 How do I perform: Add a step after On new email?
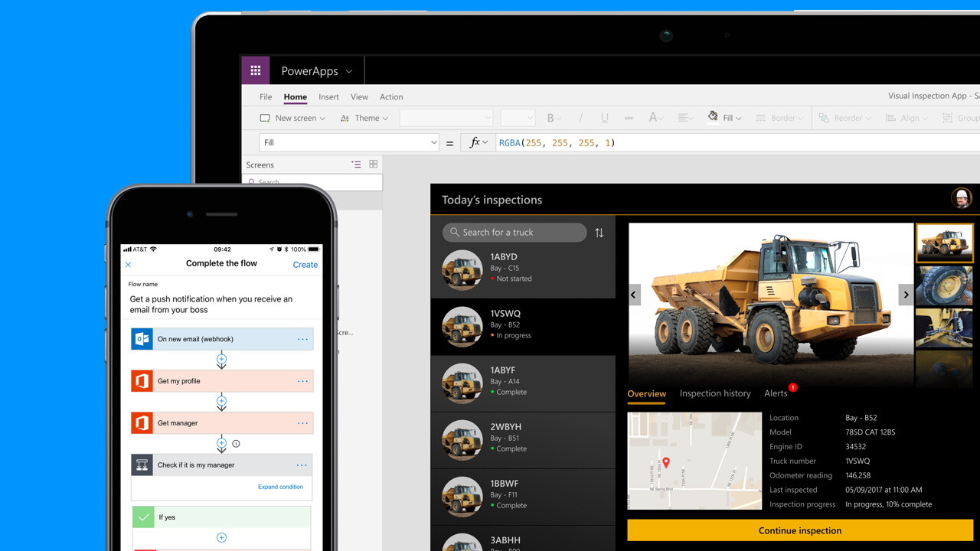pos(221,359)
